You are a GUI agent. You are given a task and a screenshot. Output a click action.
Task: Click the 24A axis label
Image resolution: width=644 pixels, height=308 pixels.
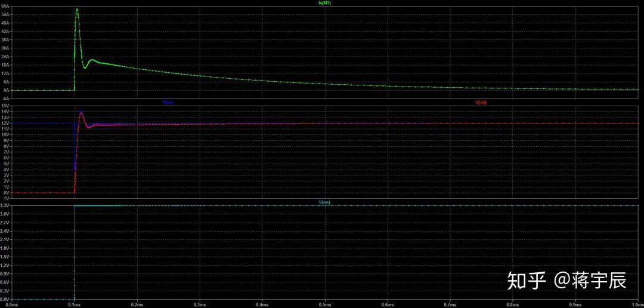7,56
